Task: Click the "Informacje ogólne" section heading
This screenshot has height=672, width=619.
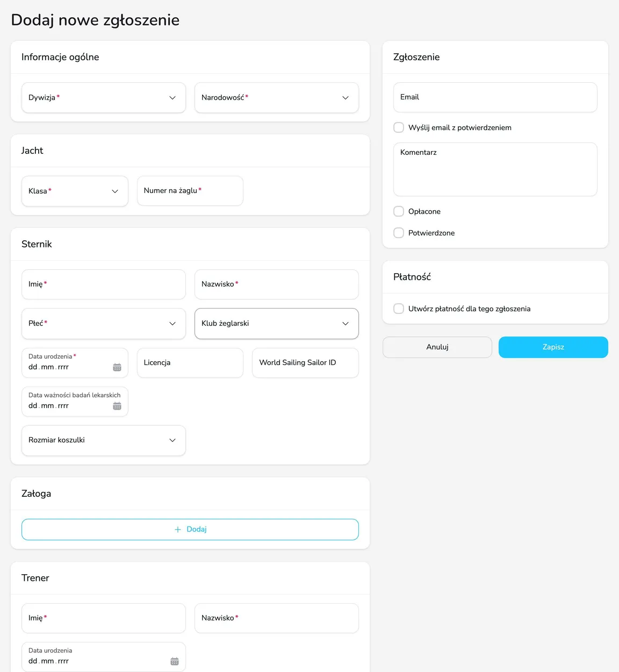Action: click(60, 57)
